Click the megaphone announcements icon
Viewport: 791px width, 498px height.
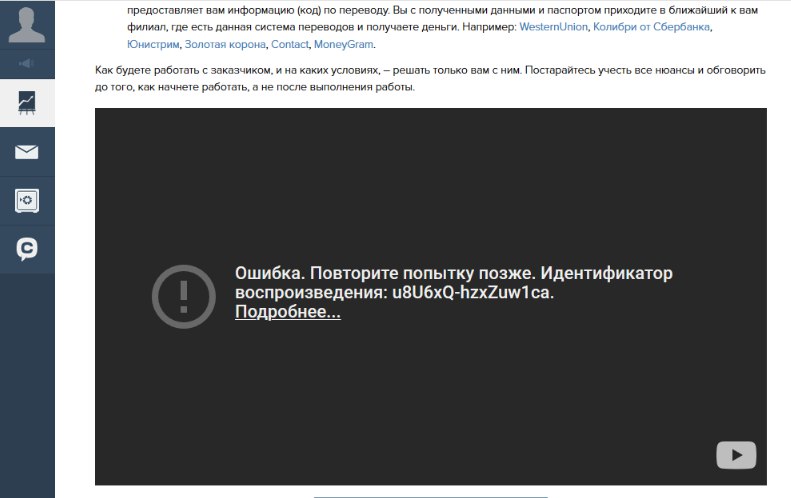pyautogui.click(x=27, y=64)
